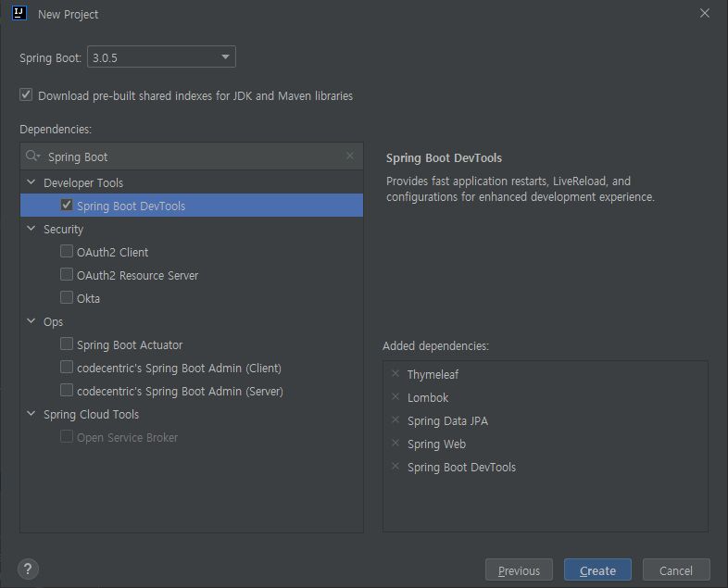The height and width of the screenshot is (588, 728).
Task: Select the Okta row label
Action: click(x=88, y=299)
